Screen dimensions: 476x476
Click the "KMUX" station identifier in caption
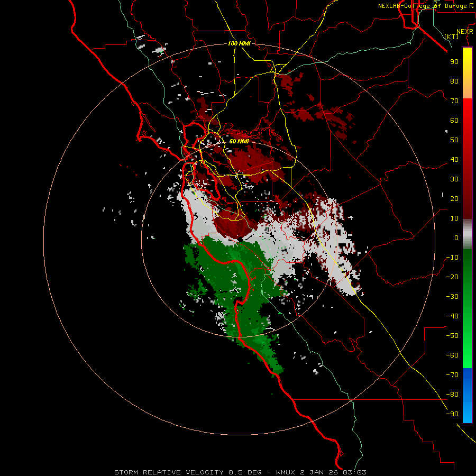point(286,472)
